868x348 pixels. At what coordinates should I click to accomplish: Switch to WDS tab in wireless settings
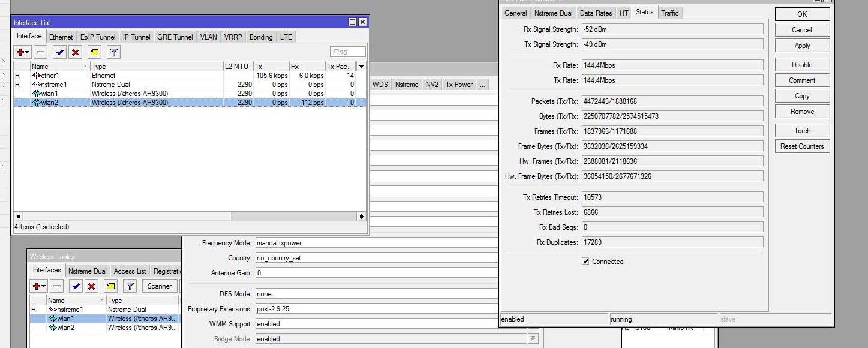pos(380,85)
